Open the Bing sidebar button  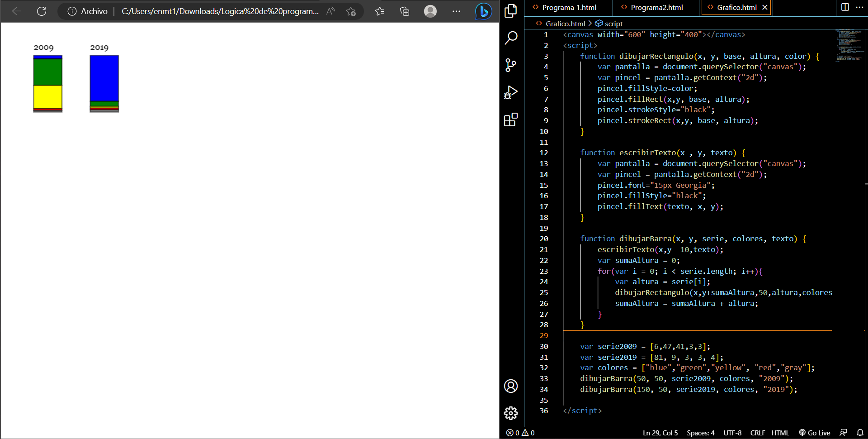(x=483, y=11)
